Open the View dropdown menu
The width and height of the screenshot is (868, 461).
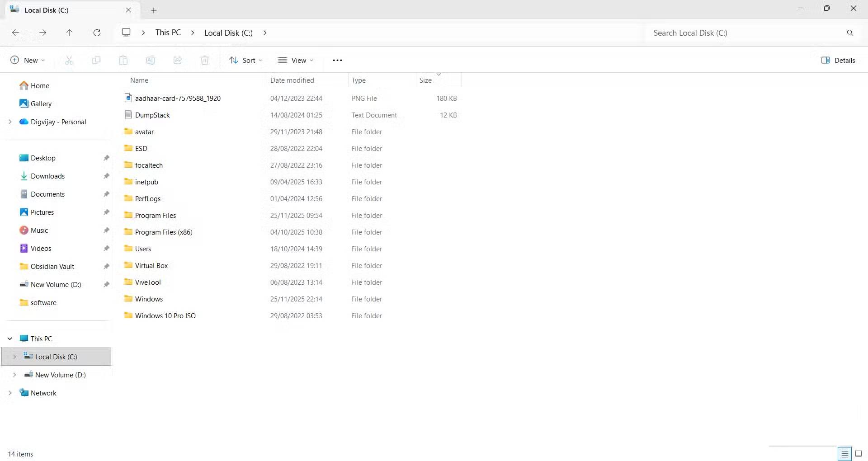click(x=296, y=60)
